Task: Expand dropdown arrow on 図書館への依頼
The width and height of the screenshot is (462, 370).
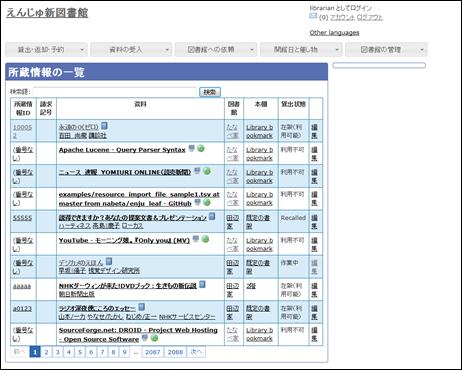Action: click(252, 50)
